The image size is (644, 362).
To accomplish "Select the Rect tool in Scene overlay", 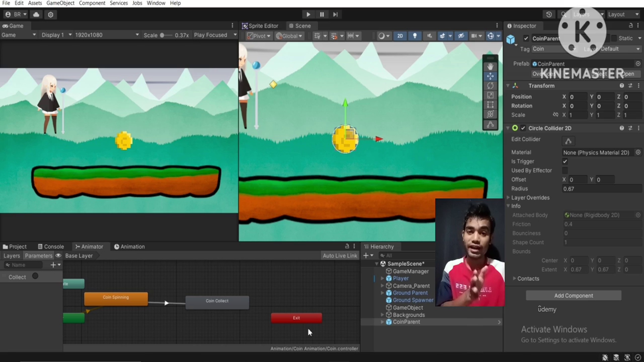I will point(490,105).
